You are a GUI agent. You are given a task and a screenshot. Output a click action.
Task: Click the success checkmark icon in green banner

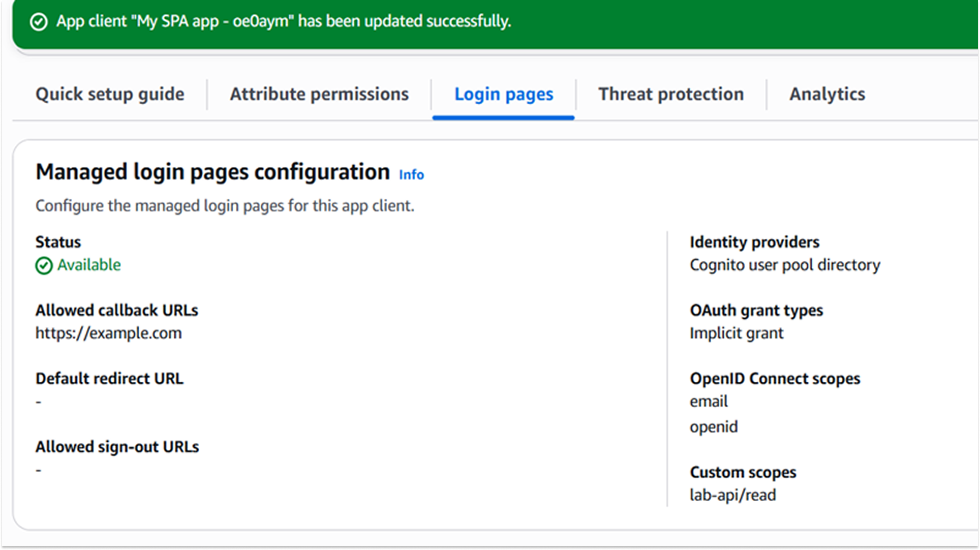coord(39,22)
